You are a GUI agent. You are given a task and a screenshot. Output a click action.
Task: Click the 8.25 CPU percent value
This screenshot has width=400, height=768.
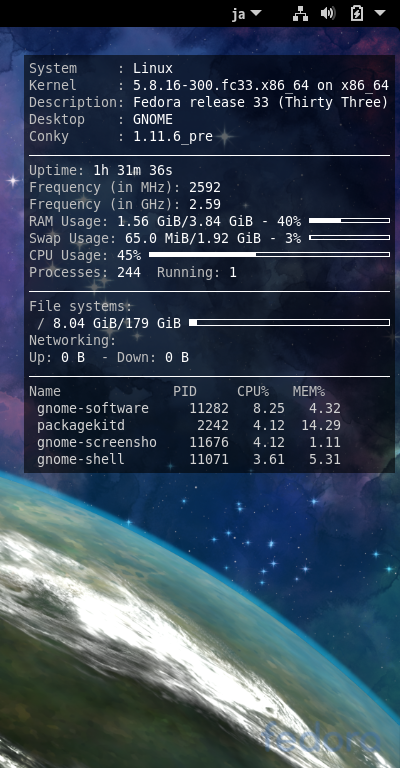tap(268, 408)
